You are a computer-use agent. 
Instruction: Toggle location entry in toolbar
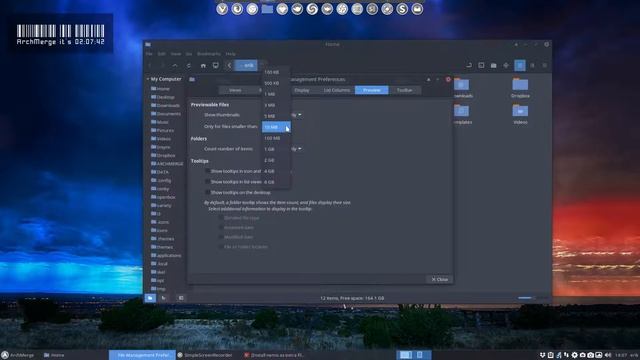coord(469,65)
